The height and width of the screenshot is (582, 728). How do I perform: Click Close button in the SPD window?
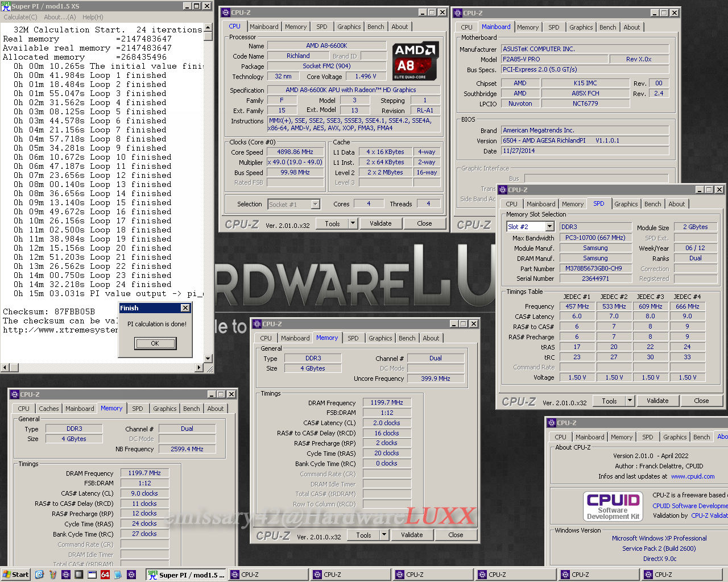click(x=701, y=401)
